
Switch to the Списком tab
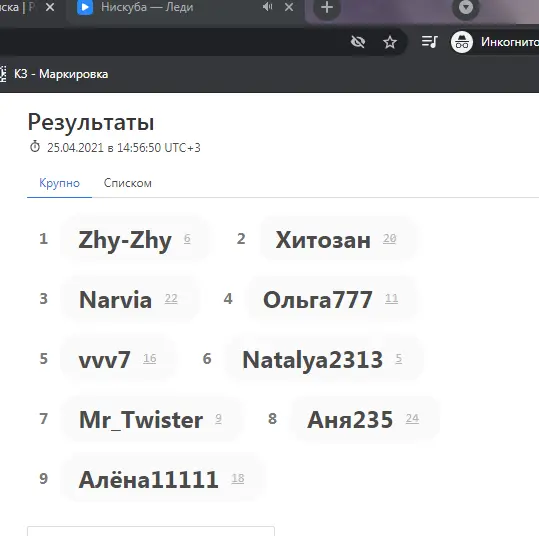(x=128, y=183)
